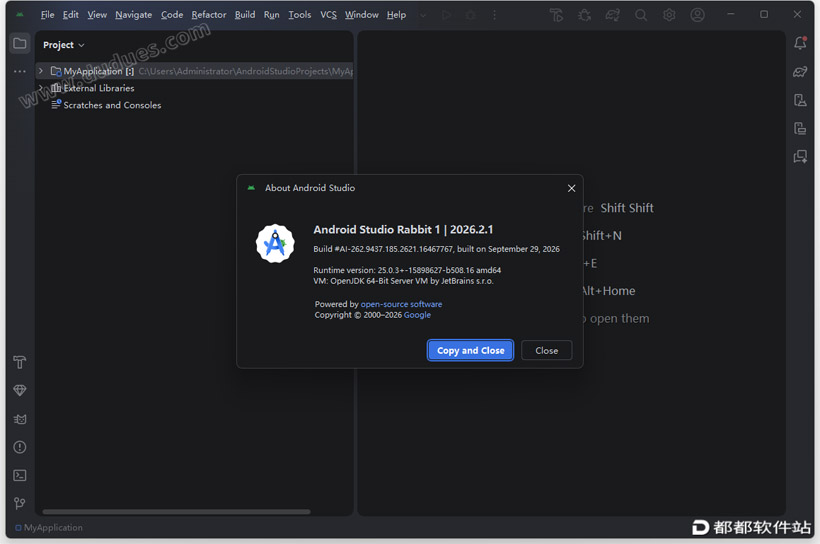Click the Runtime version line in About dialog
The image size is (820, 544).
pyautogui.click(x=407, y=270)
